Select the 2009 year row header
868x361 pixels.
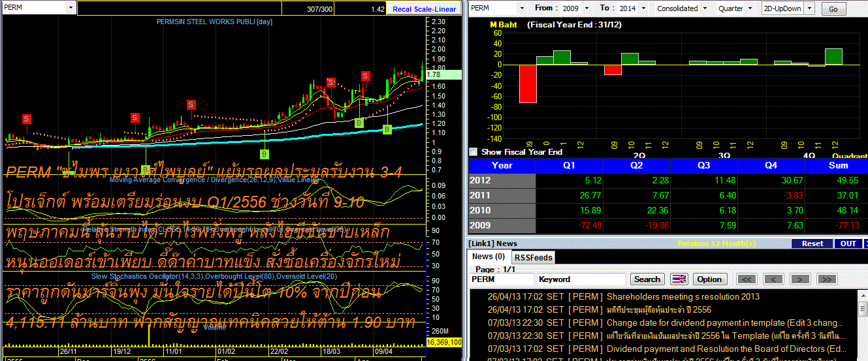coord(502,225)
